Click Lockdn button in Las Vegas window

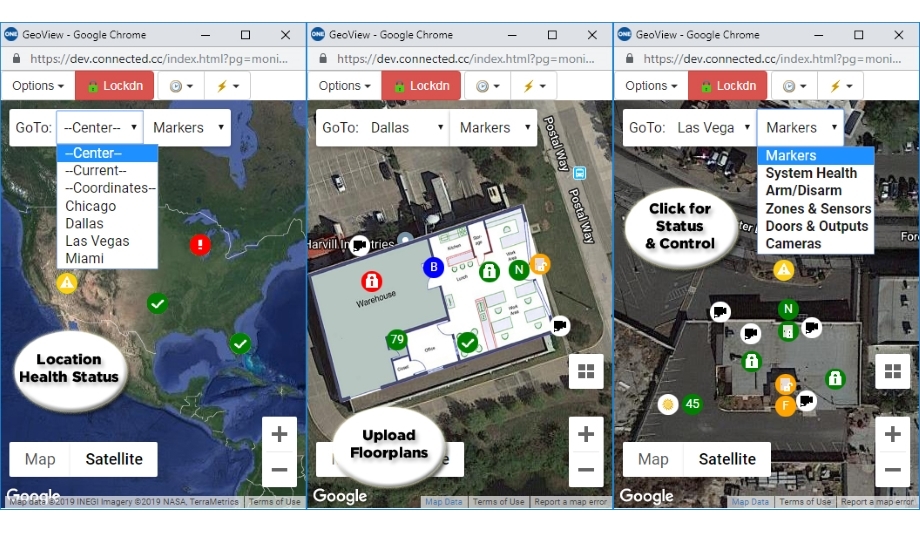tap(728, 86)
